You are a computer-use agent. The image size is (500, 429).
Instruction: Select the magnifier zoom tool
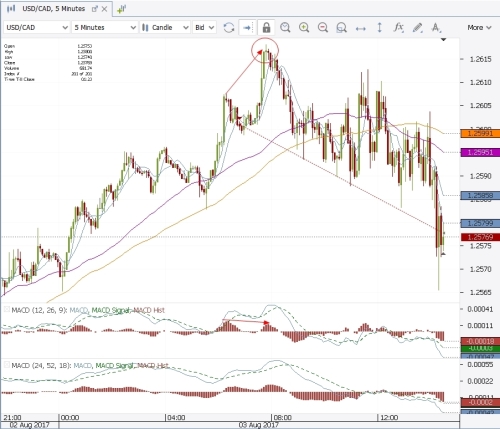(x=285, y=27)
